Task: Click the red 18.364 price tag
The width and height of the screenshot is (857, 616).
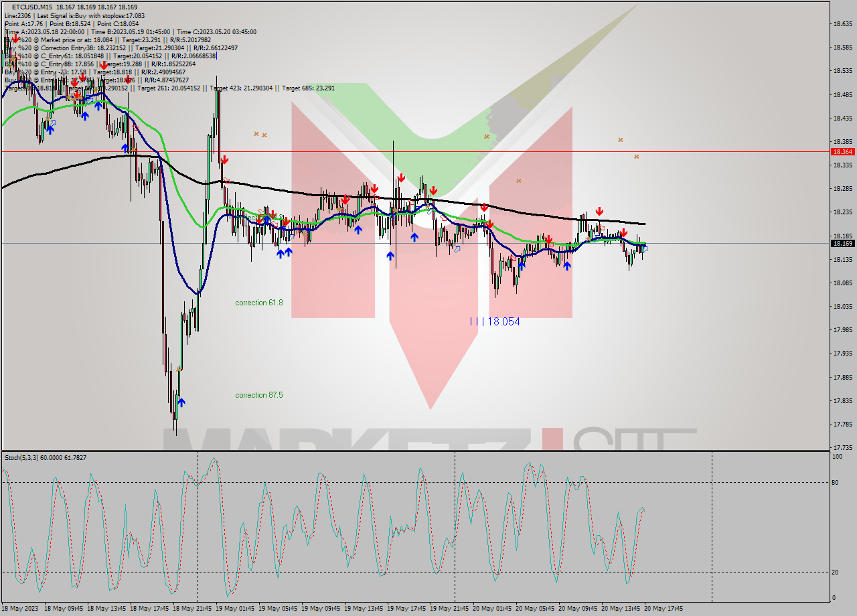Action: coord(842,151)
